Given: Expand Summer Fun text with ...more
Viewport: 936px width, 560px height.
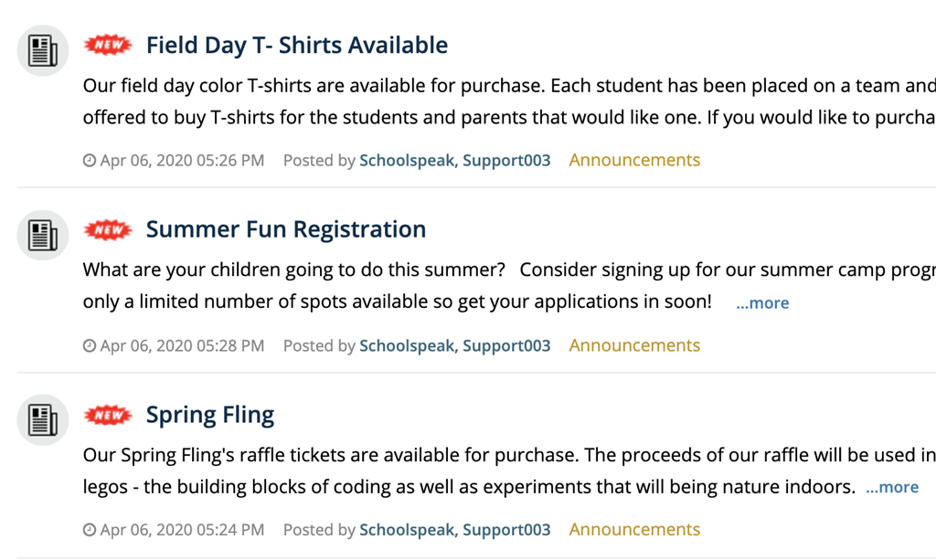Looking at the screenshot, I should pyautogui.click(x=762, y=303).
